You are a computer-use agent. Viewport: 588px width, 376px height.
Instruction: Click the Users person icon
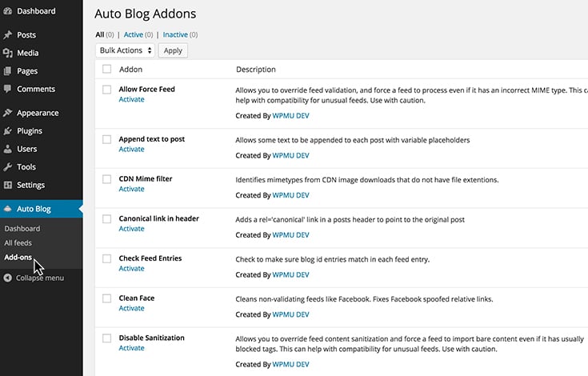tap(8, 149)
